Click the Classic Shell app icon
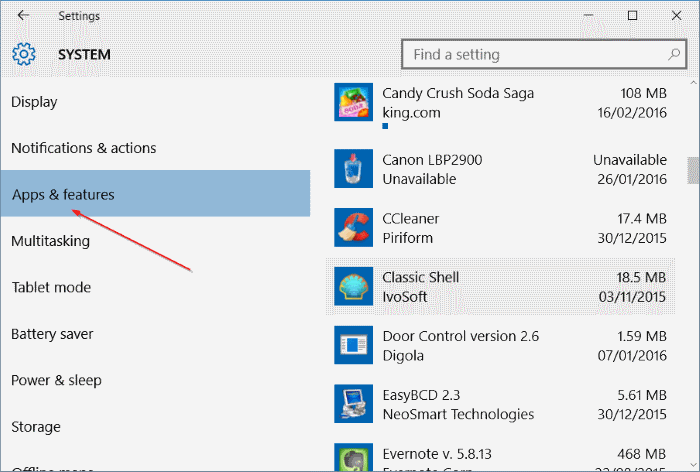 (x=354, y=286)
